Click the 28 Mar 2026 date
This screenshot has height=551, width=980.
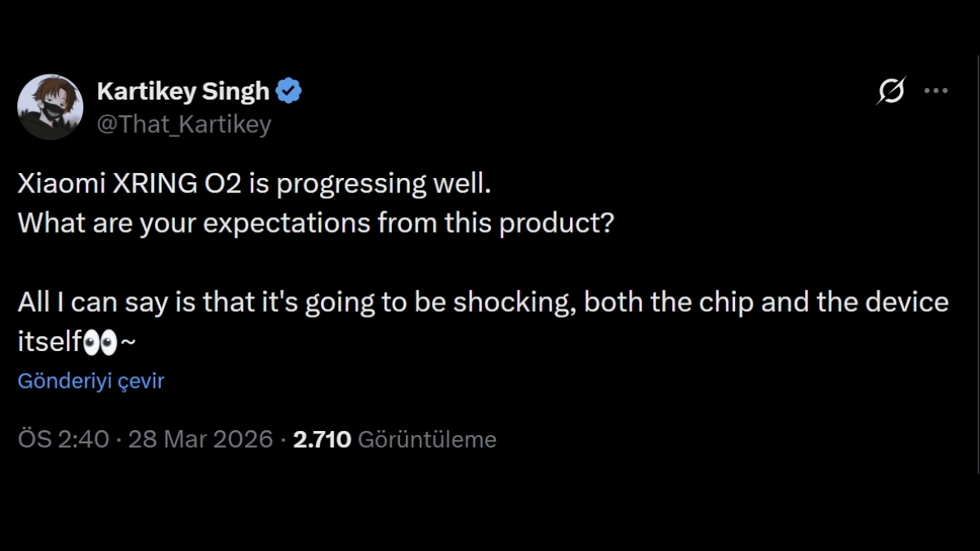coord(200,439)
